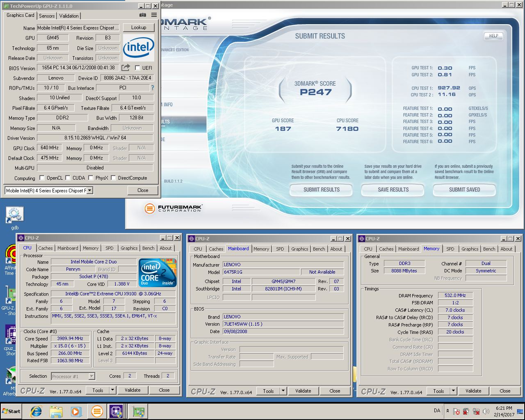Screen dimensions: 525x420
Task: Switch to the Validation tab in GPU-Z
Action: [x=69, y=16]
